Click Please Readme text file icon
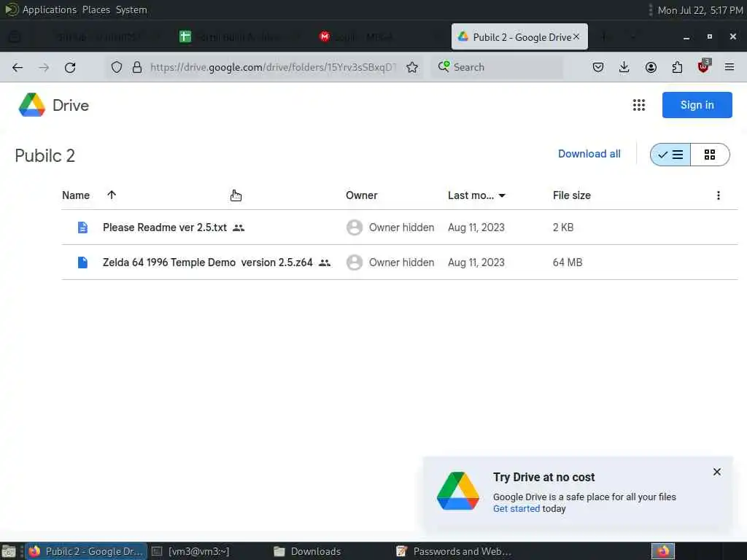The width and height of the screenshot is (747, 560). pyautogui.click(x=82, y=227)
